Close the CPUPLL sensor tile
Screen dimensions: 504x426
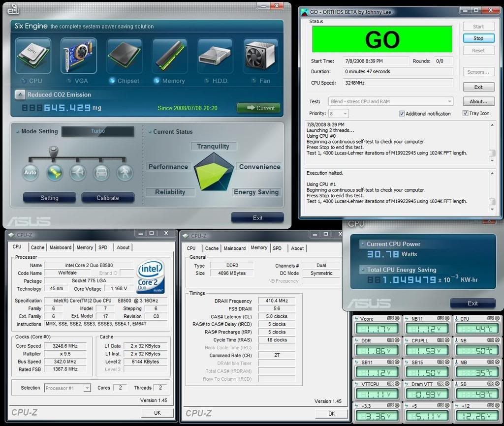coord(447,340)
